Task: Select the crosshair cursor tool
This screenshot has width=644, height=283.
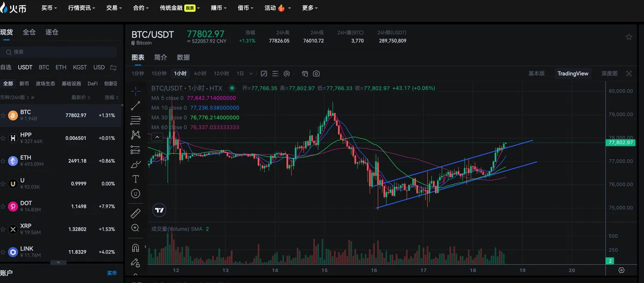Action: pos(135,90)
